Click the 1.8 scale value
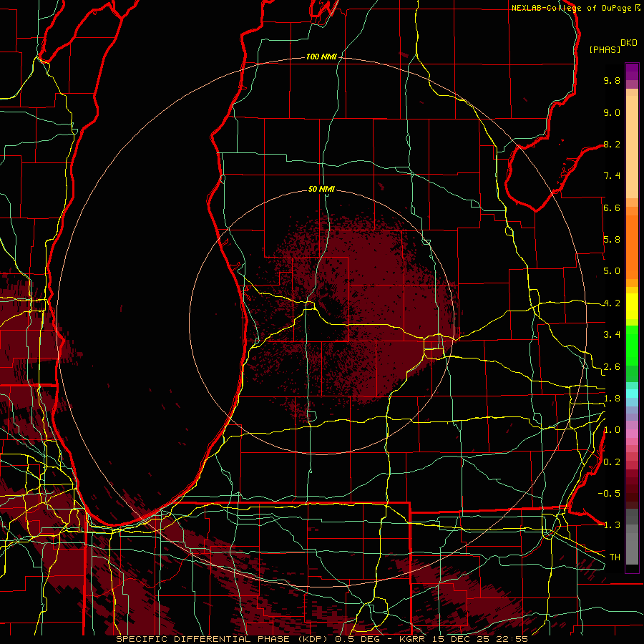Screen dimensions: 644x644 612,399
